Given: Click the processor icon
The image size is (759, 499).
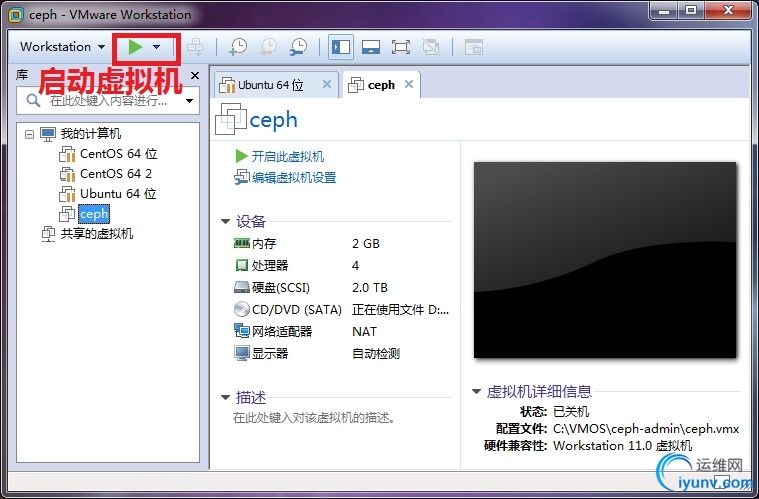Looking at the screenshot, I should click(242, 265).
